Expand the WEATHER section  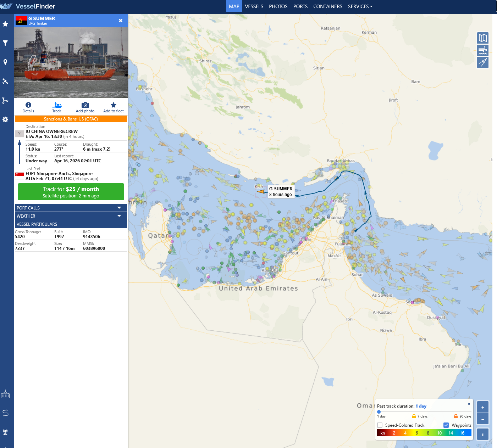71,216
